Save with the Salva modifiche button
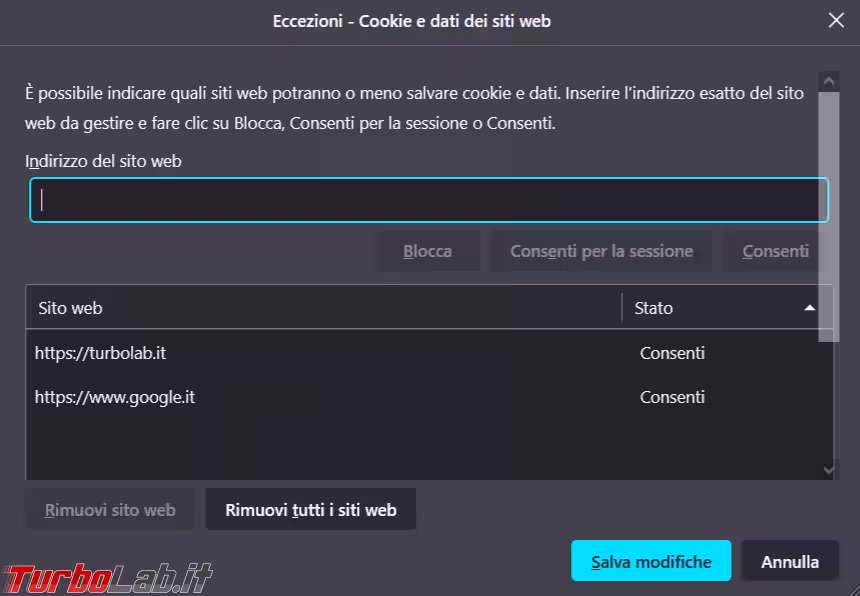The height and width of the screenshot is (596, 860). (x=651, y=562)
